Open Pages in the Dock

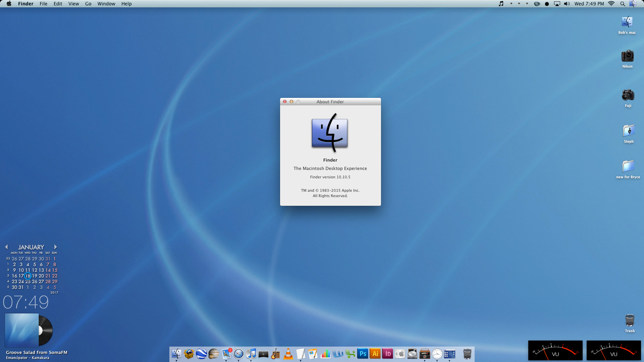pyautogui.click(x=313, y=354)
